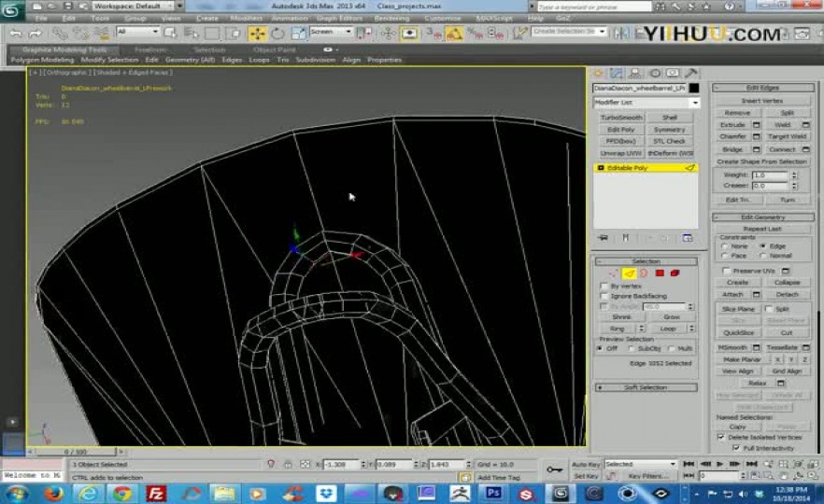Open the Modify command panel tab
This screenshot has width=824, height=504.
[616, 74]
